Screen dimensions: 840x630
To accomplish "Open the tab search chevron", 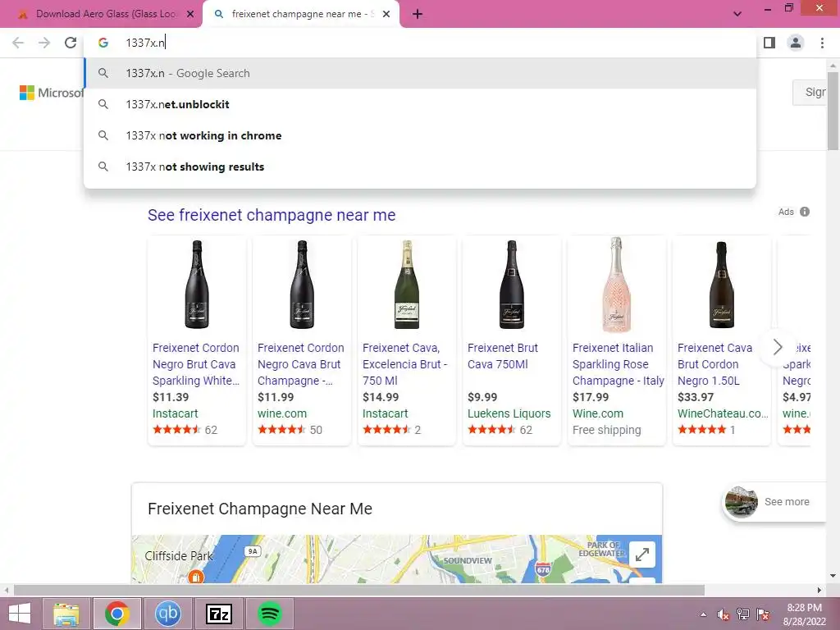I will [x=737, y=14].
